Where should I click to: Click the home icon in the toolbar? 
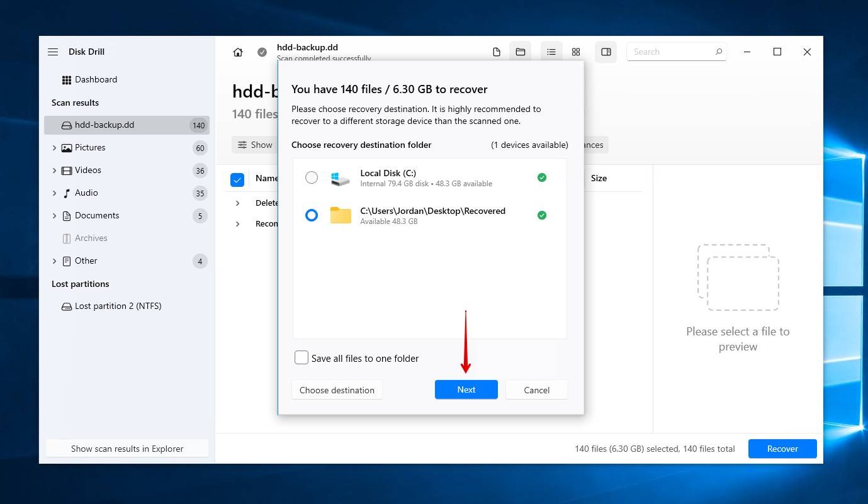[238, 52]
